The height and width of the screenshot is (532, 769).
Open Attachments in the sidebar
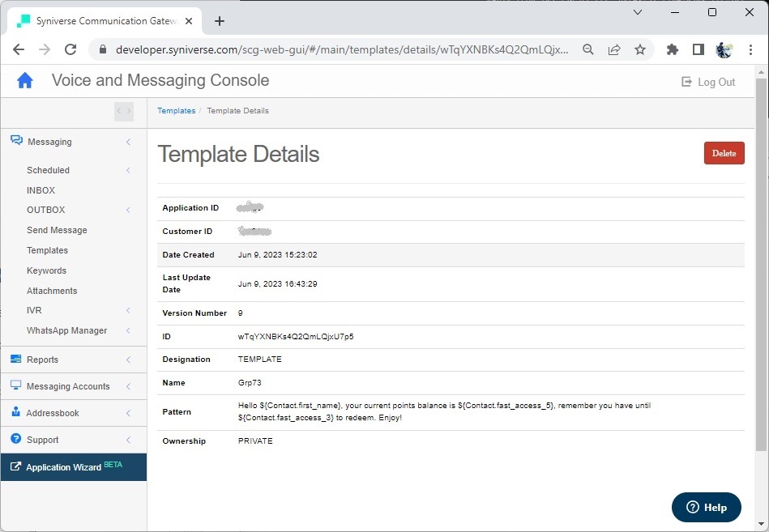click(x=52, y=291)
